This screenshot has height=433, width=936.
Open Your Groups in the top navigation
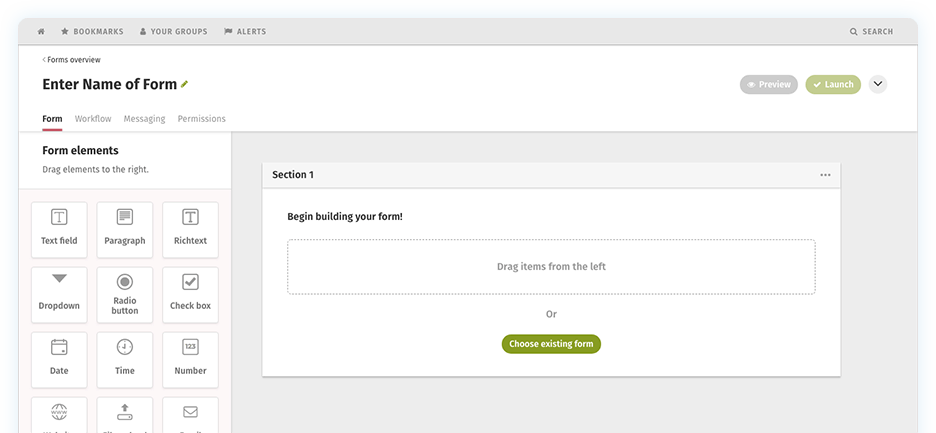[174, 32]
